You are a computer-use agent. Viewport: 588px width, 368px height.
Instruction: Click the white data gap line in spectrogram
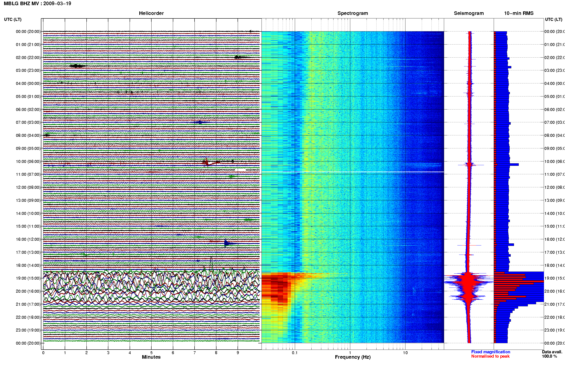[353, 172]
